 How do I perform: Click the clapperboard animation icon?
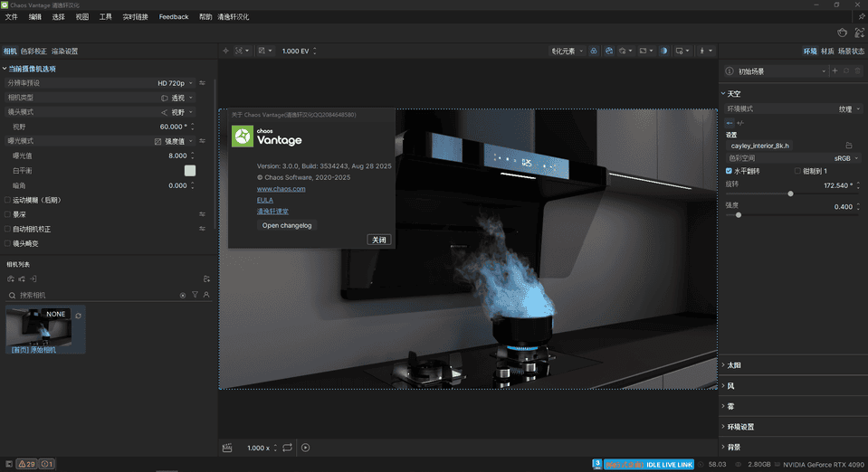(x=227, y=448)
